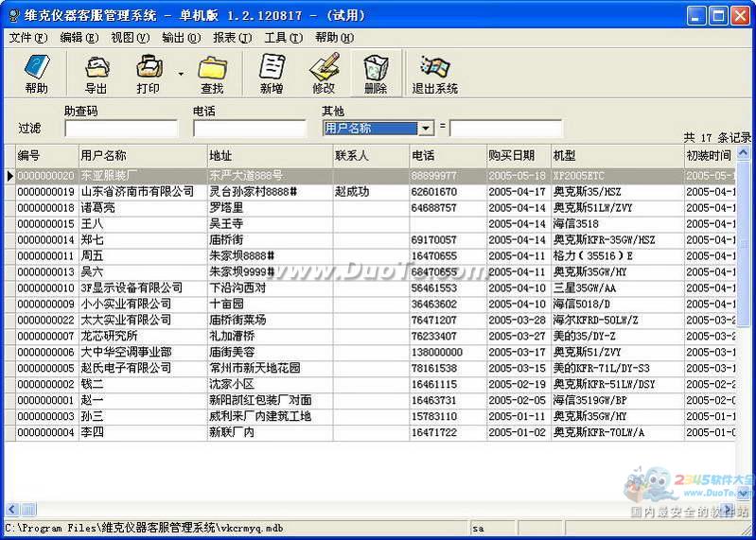Click the 修改 (Edit) pencil icon
This screenshot has height=540, width=756.
click(324, 73)
